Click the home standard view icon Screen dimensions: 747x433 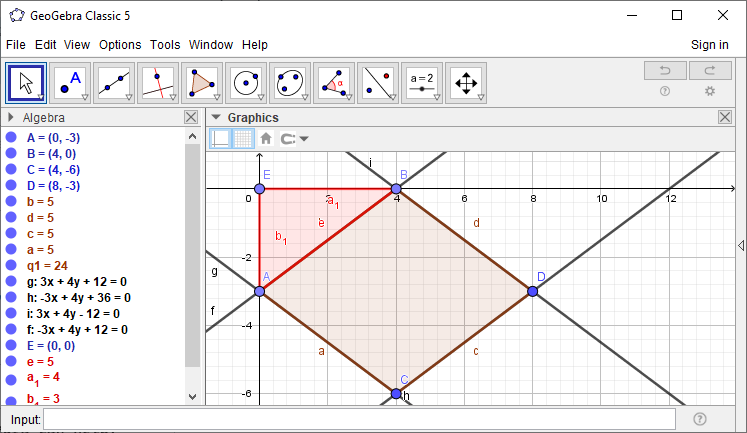pos(266,139)
